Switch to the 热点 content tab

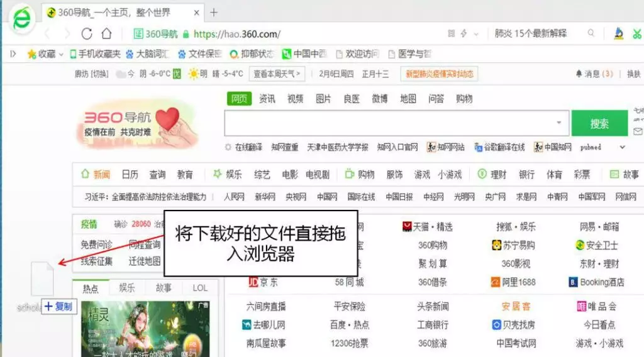[91, 288]
